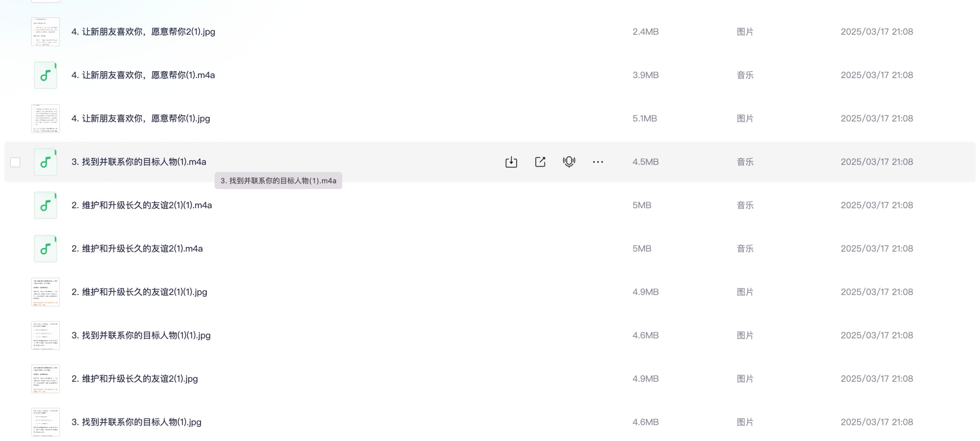Click the 2.4MB size cell
980x441 pixels.
(645, 32)
